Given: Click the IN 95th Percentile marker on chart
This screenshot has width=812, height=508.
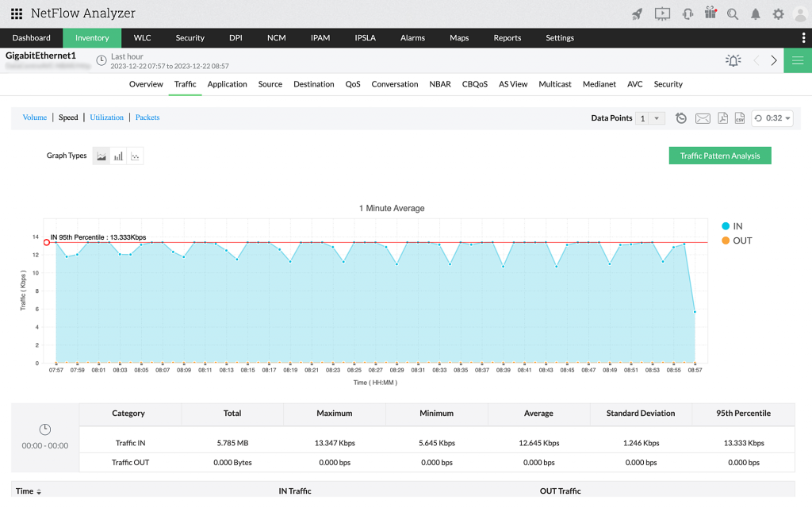Looking at the screenshot, I should (46, 242).
